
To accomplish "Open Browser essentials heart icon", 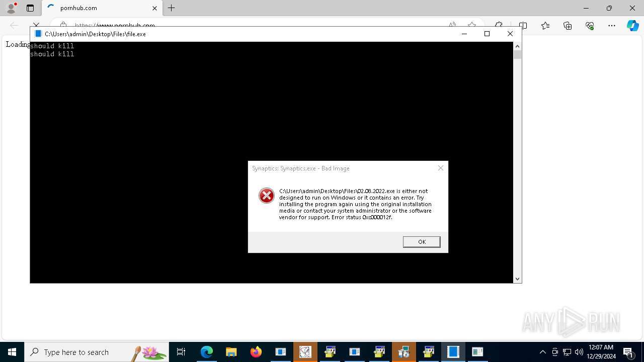I will click(x=590, y=26).
